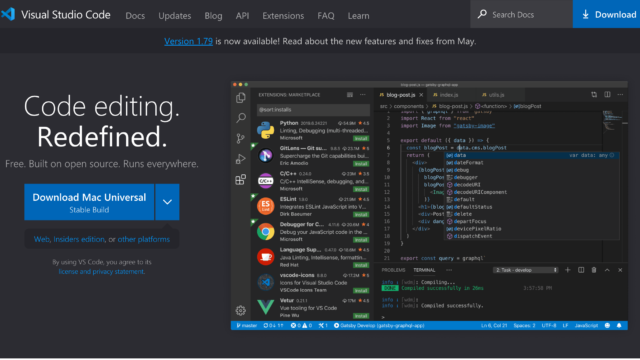
Task: Open the Manage gear icon in activity bar
Action: 240,311
